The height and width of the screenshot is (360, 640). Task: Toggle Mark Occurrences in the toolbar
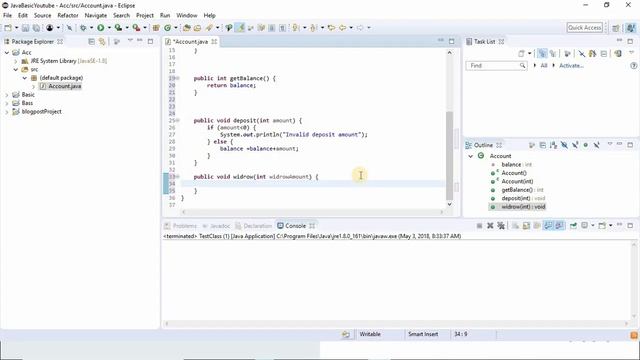pos(241,28)
